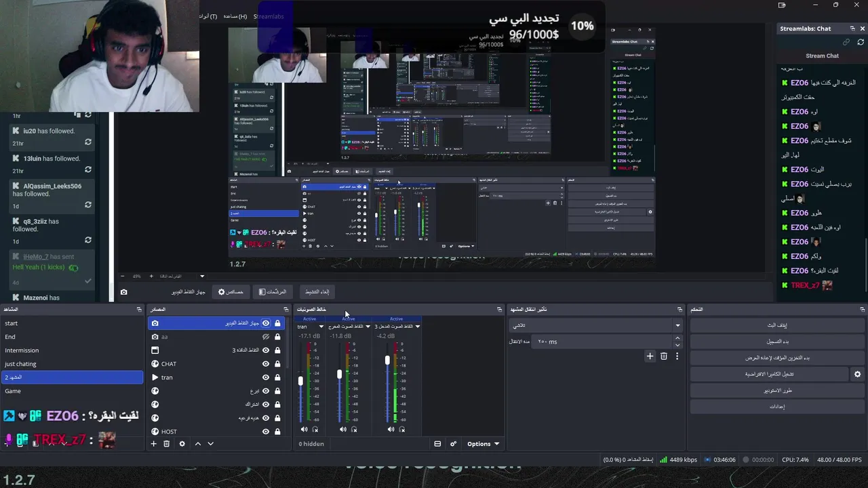868x488 pixels.
Task: Click third mixer channel volume fader handle
Action: pos(387,360)
